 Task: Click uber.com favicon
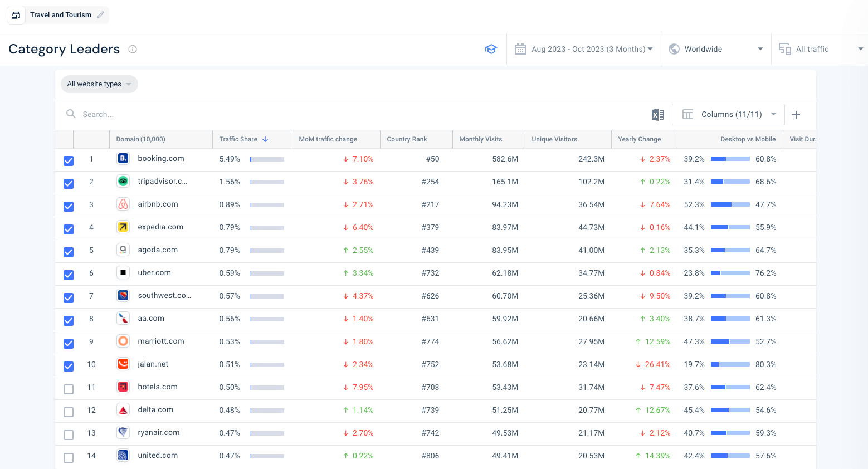tap(123, 273)
